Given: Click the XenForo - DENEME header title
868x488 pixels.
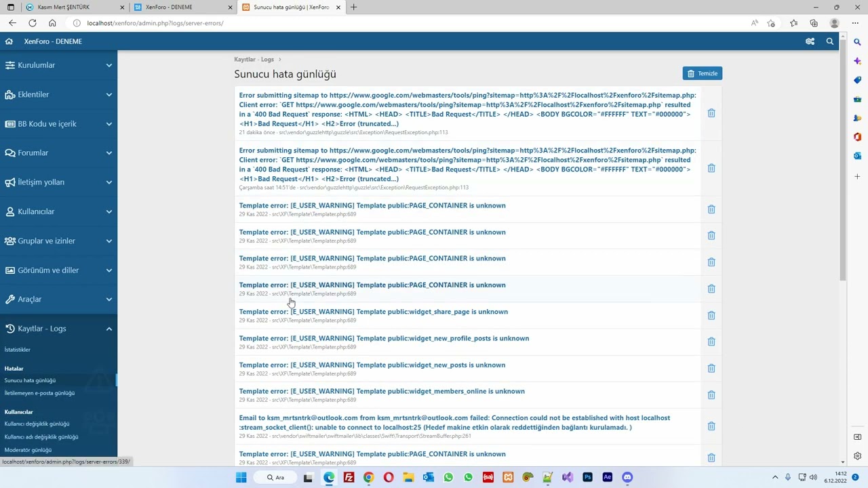Looking at the screenshot, I should [x=53, y=41].
